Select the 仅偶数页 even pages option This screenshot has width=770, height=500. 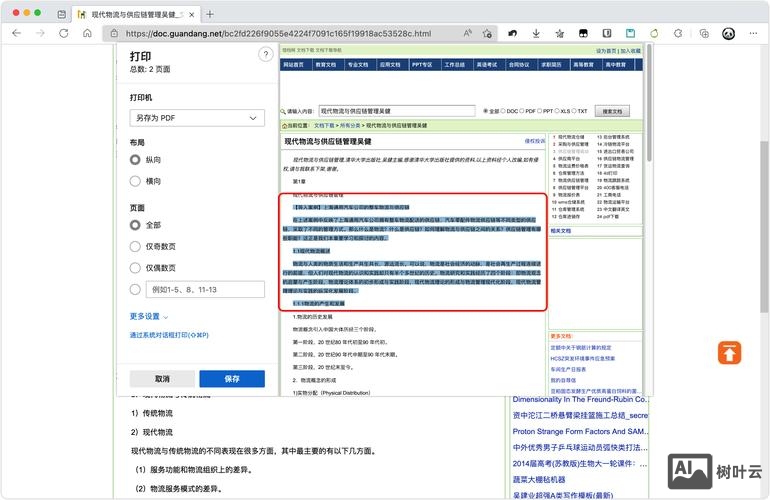coord(135,268)
